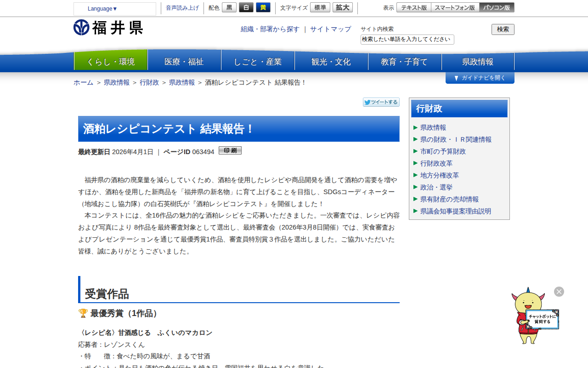Set text size to 標準
Viewport: 588px width, 368px height.
pos(320,7)
